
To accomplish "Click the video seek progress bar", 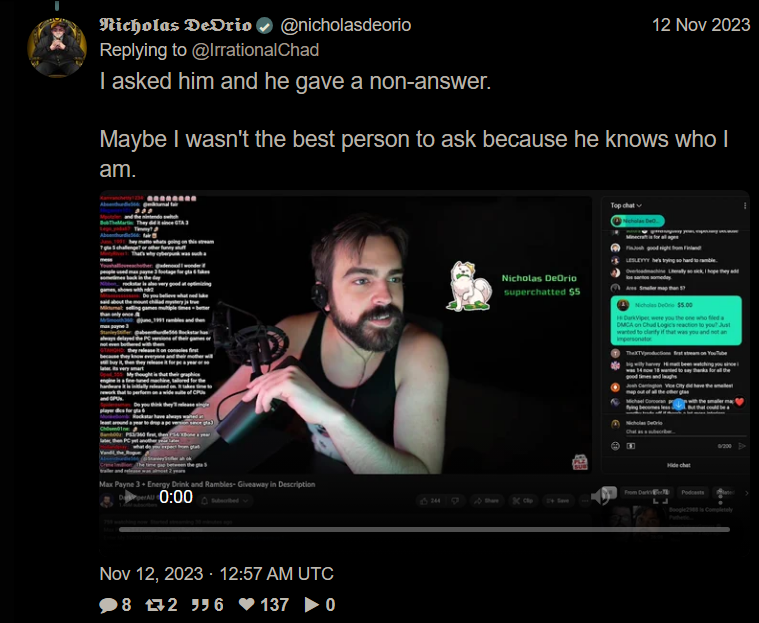I will 424,530.
